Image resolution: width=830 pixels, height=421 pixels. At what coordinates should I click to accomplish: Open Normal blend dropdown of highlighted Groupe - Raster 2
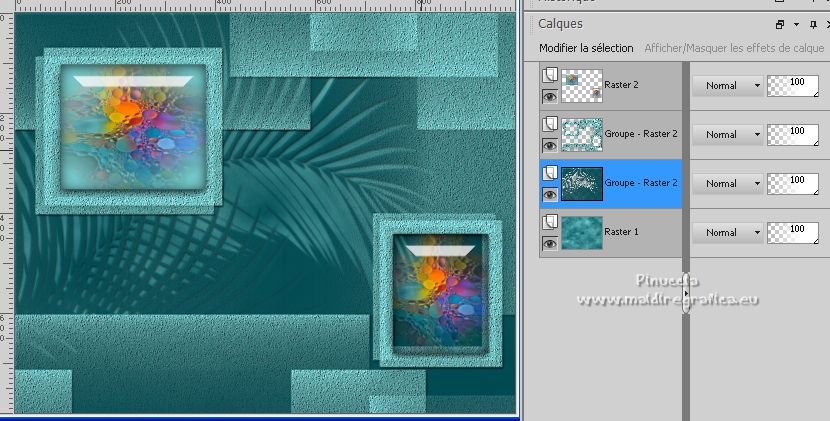tap(728, 183)
